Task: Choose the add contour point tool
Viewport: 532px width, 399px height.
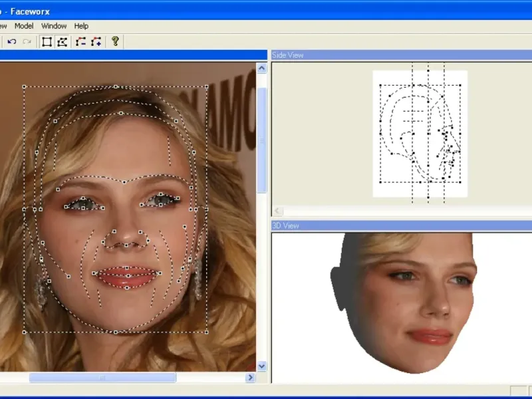Action: 96,42
